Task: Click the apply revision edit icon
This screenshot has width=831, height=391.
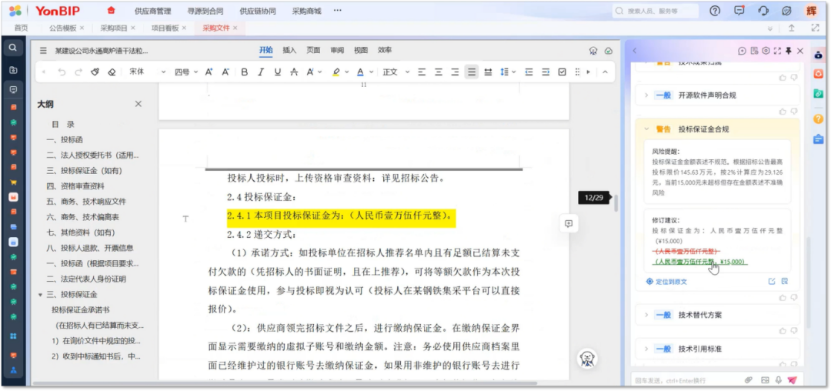Action: [x=772, y=281]
